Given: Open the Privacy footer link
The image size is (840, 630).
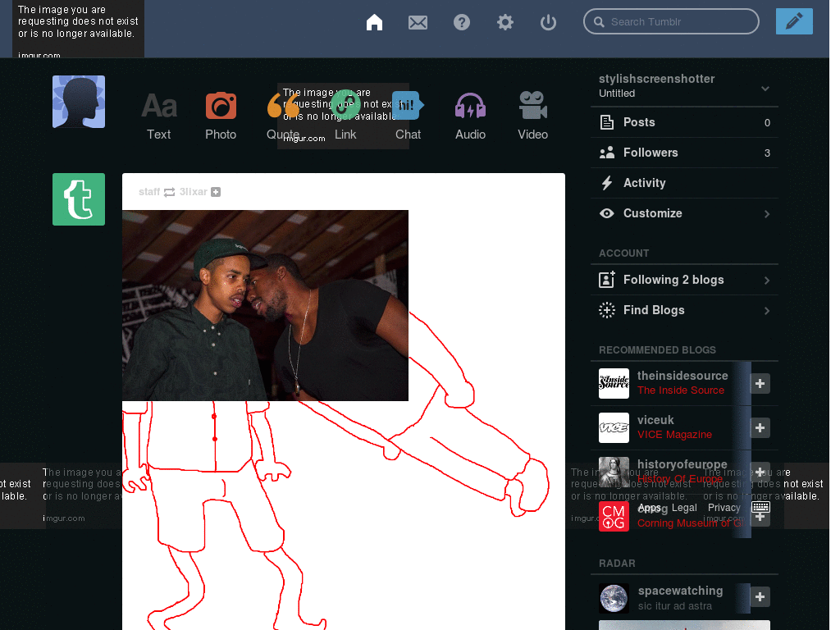Looking at the screenshot, I should pyautogui.click(x=724, y=507).
